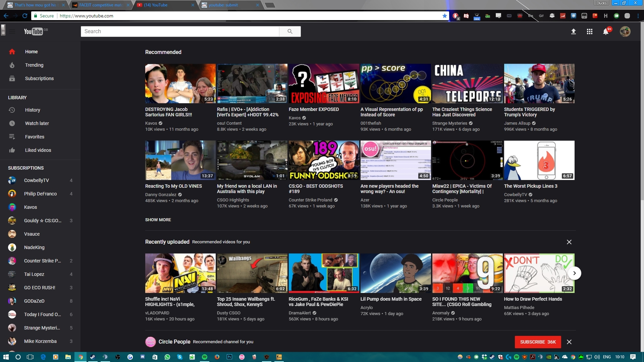Switch to the FACEIT competitive match tab
644x362 pixels.
(99, 5)
